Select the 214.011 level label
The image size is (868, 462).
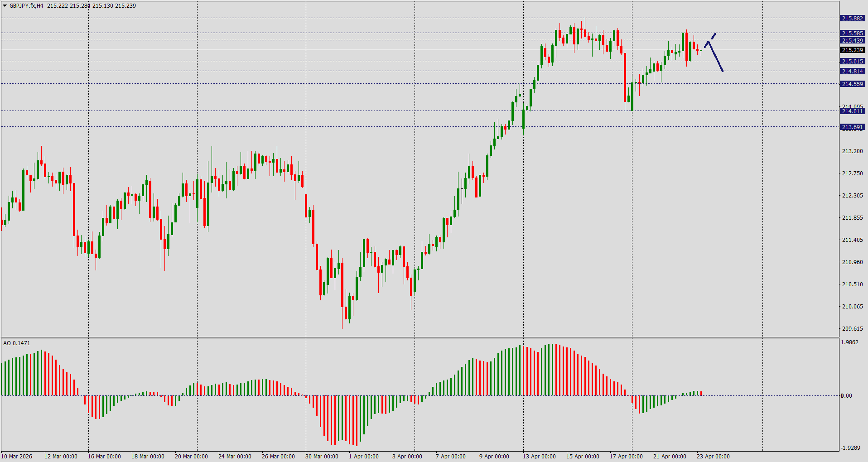tap(853, 111)
